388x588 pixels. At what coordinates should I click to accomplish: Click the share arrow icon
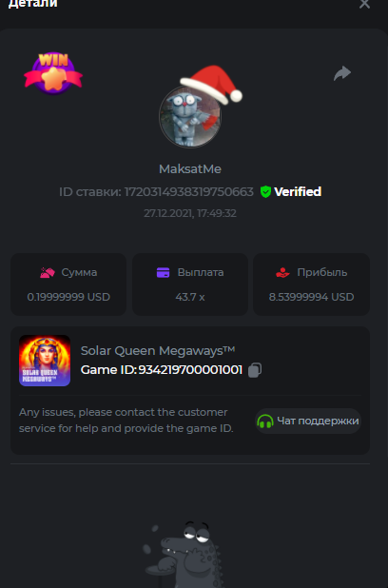coord(342,73)
